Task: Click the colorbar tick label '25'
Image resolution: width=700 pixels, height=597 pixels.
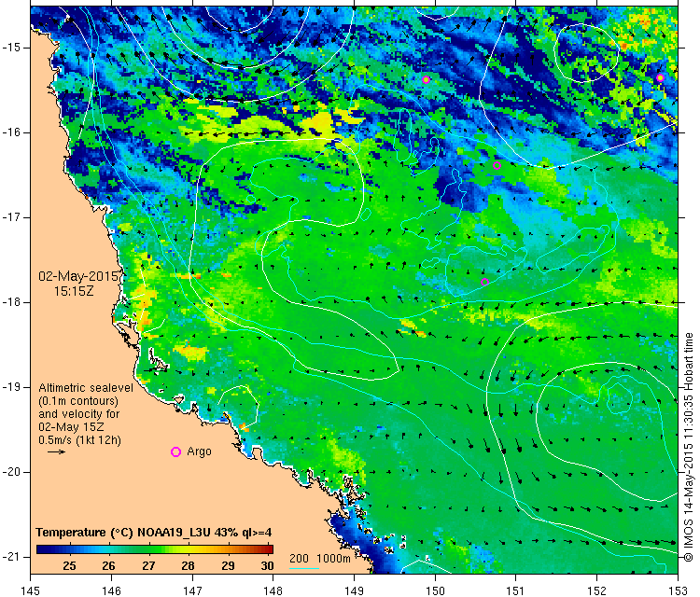Action: tap(69, 566)
